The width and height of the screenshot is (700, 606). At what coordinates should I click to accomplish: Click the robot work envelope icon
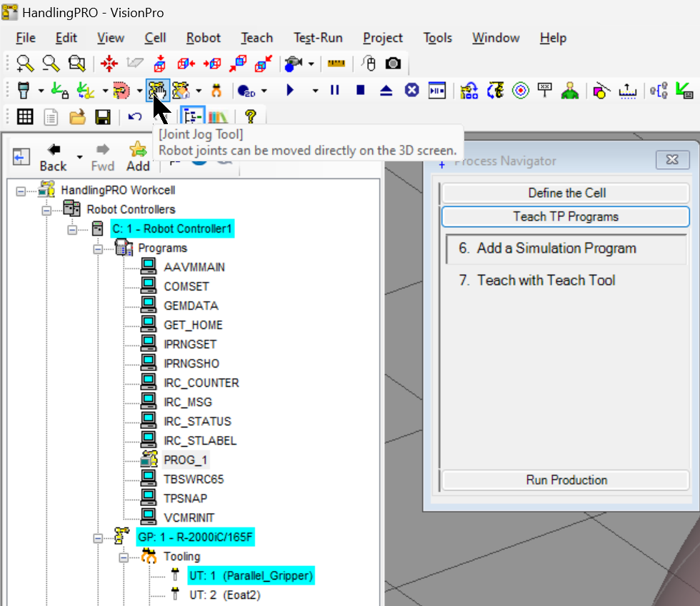121,91
